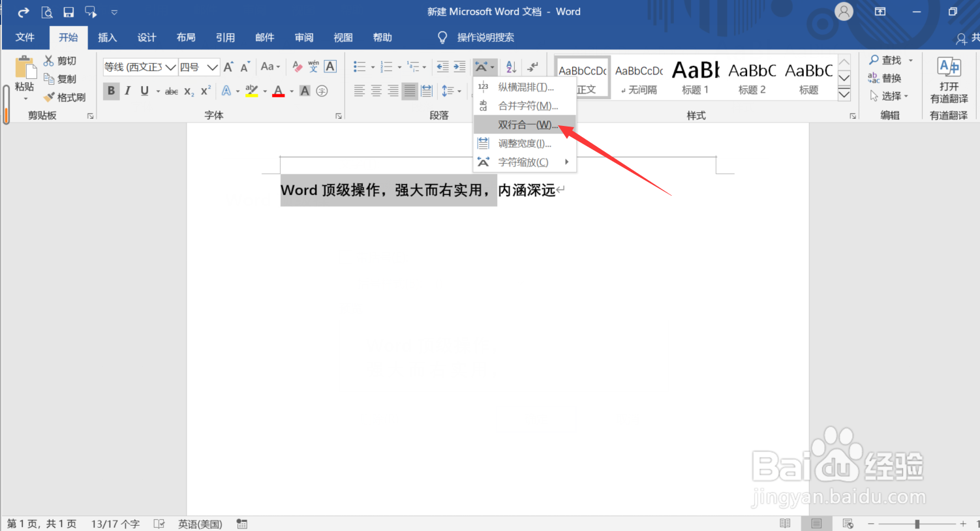Image resolution: width=980 pixels, height=531 pixels.
Task: Click the Clear Formatting eraser icon
Action: [x=298, y=67]
